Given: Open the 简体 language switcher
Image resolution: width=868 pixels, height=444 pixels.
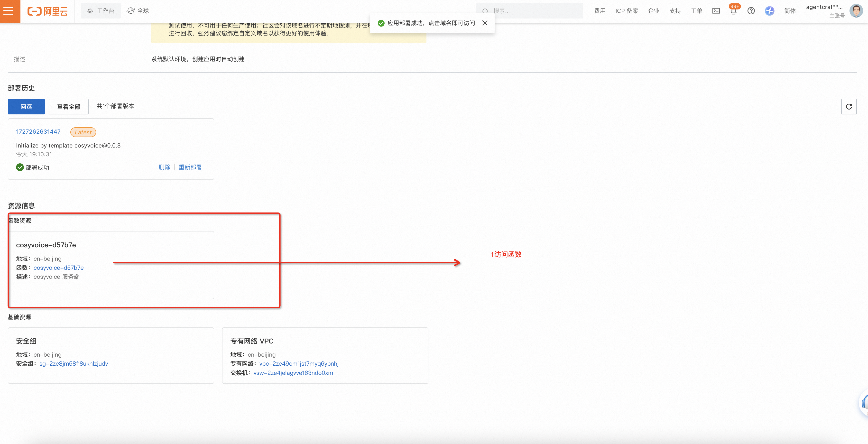Looking at the screenshot, I should coord(790,11).
